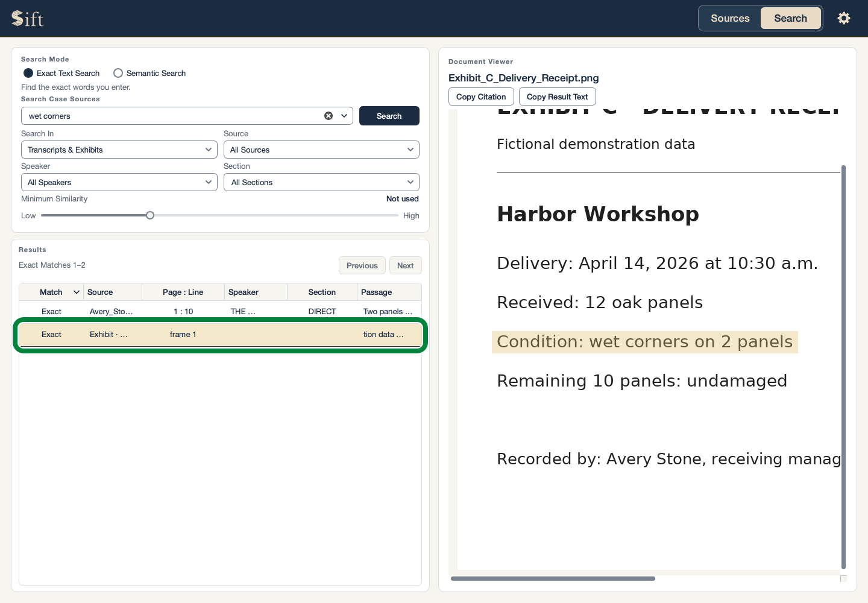Screen dimensions: 868x603
Task: Expand the search query history chevron
Action: pyautogui.click(x=345, y=116)
